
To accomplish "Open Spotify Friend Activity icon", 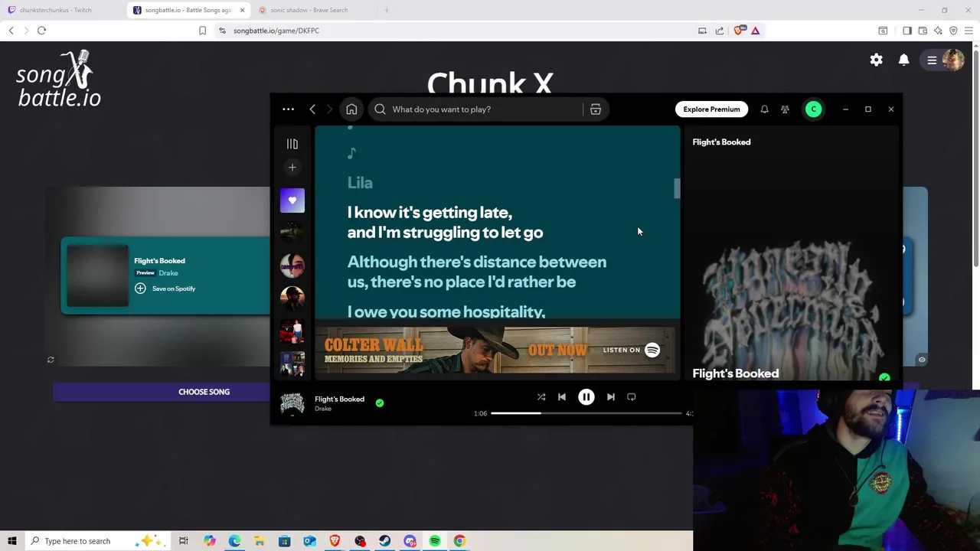I will (x=785, y=109).
